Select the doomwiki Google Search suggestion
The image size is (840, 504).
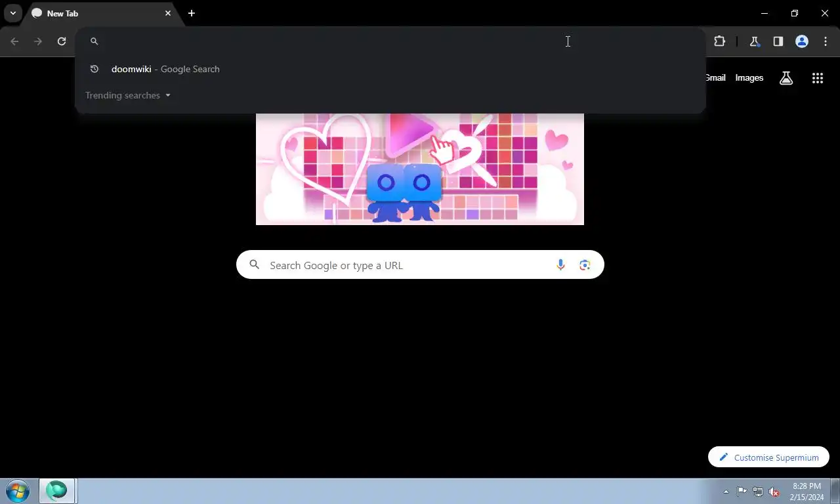click(390, 69)
